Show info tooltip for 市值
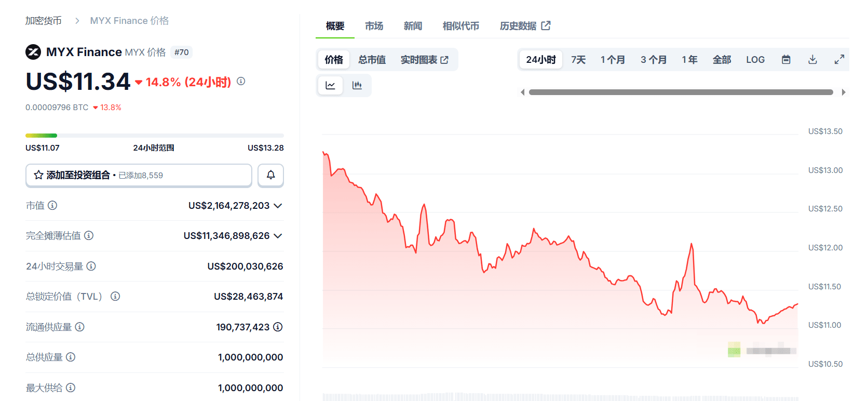The width and height of the screenshot is (868, 401). [x=52, y=205]
